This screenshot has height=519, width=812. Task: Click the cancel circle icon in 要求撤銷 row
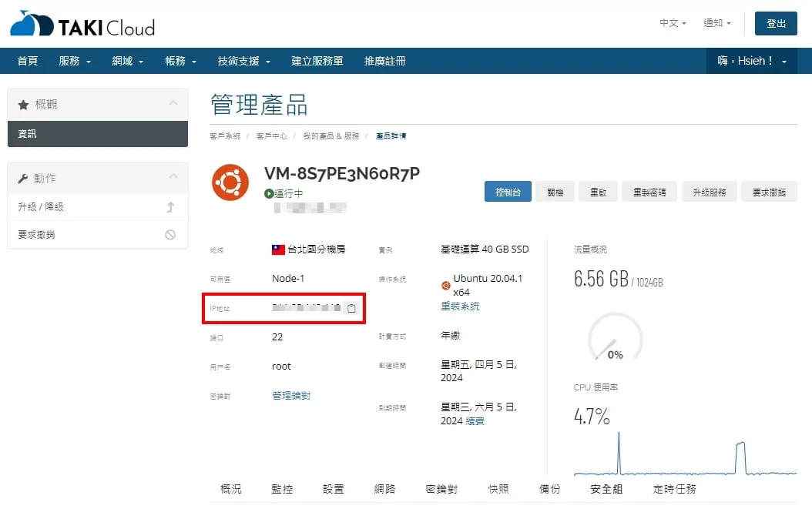click(170, 235)
